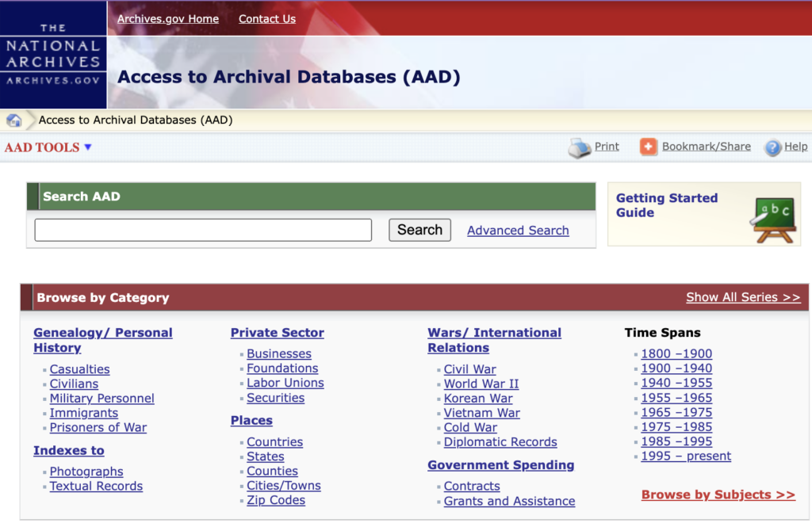Image resolution: width=812 pixels, height=523 pixels.
Task: Select World War II link
Action: (481, 384)
